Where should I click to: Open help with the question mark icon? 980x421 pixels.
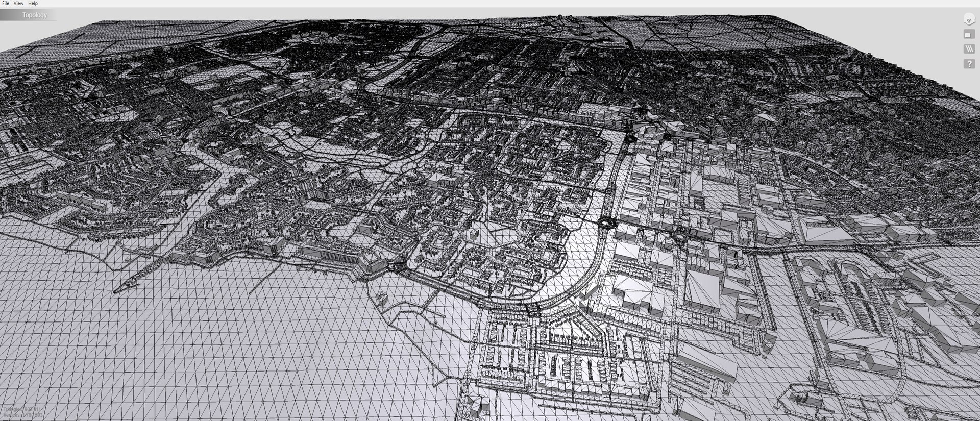[x=969, y=64]
